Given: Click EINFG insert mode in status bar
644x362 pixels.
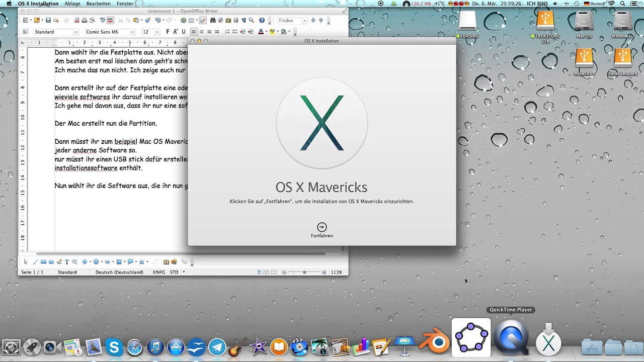Looking at the screenshot, I should point(159,272).
